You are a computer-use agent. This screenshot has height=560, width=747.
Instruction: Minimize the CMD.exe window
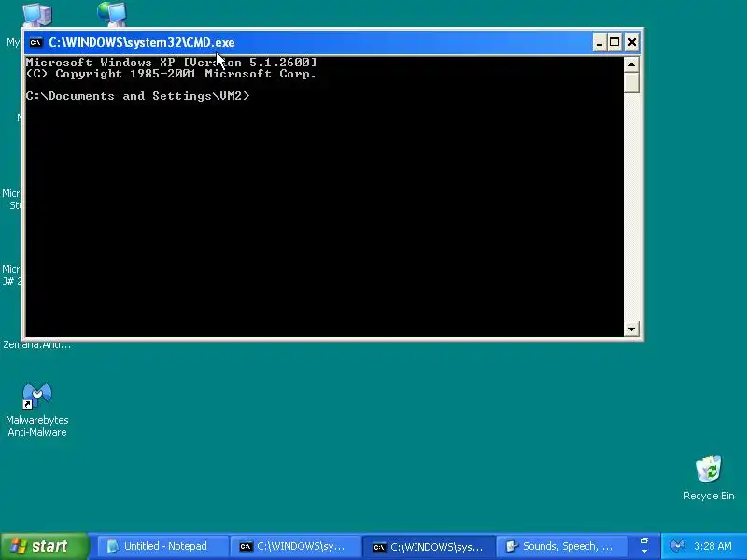pyautogui.click(x=599, y=42)
